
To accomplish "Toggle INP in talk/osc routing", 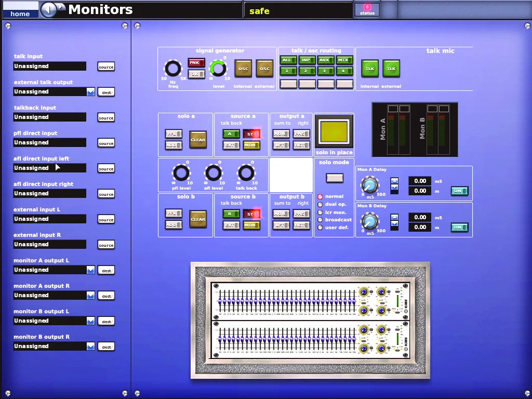I will 307,60.
